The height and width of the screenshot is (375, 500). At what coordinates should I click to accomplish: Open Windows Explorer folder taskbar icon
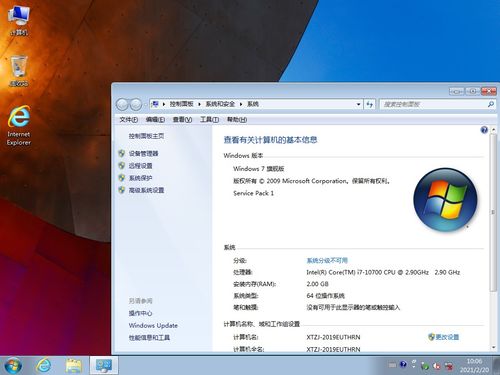tap(73, 366)
